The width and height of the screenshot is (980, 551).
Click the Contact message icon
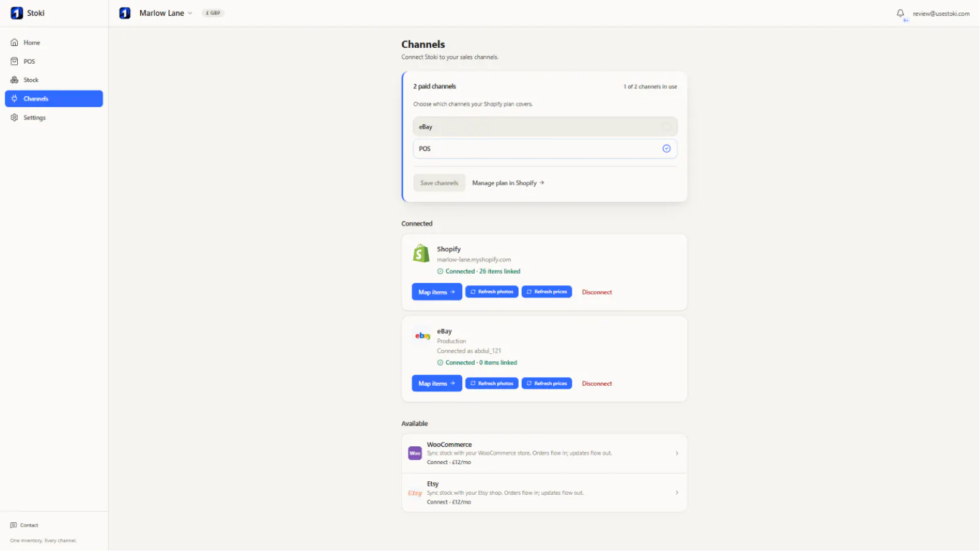13,525
